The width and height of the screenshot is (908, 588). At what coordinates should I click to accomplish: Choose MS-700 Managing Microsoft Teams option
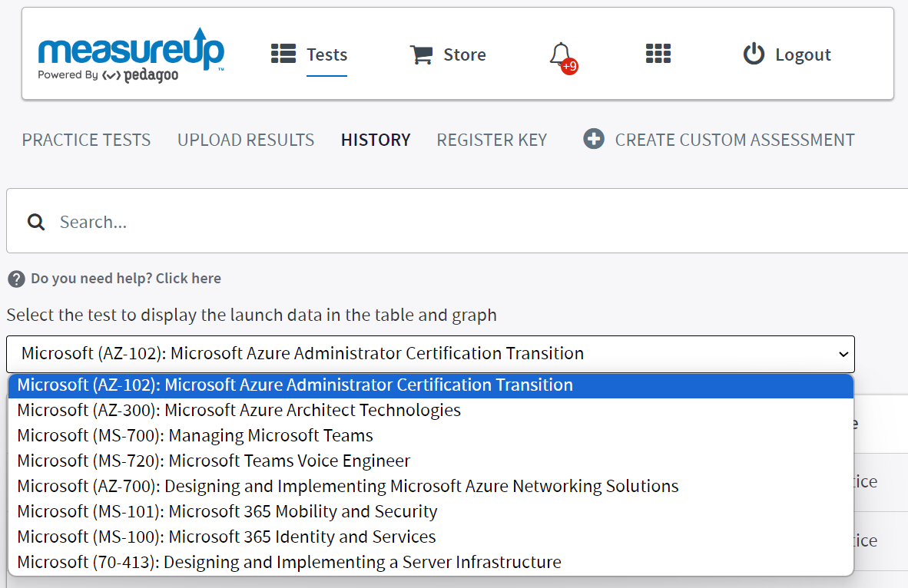point(195,435)
